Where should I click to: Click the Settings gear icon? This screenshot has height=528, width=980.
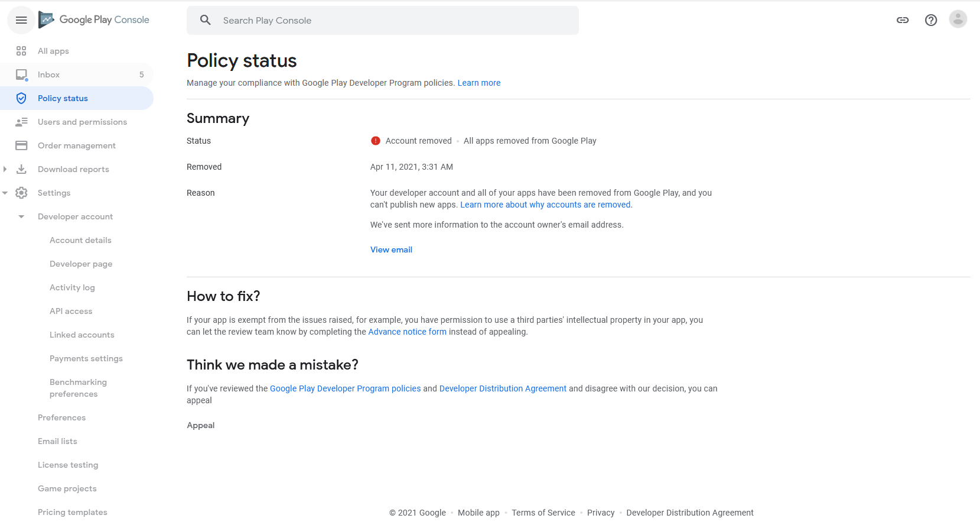click(21, 193)
